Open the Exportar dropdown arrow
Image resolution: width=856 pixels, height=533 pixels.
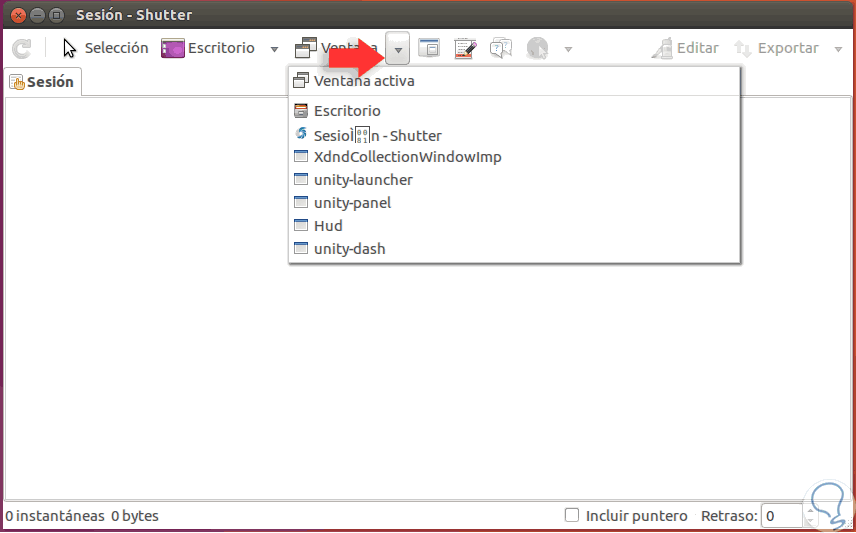click(839, 49)
